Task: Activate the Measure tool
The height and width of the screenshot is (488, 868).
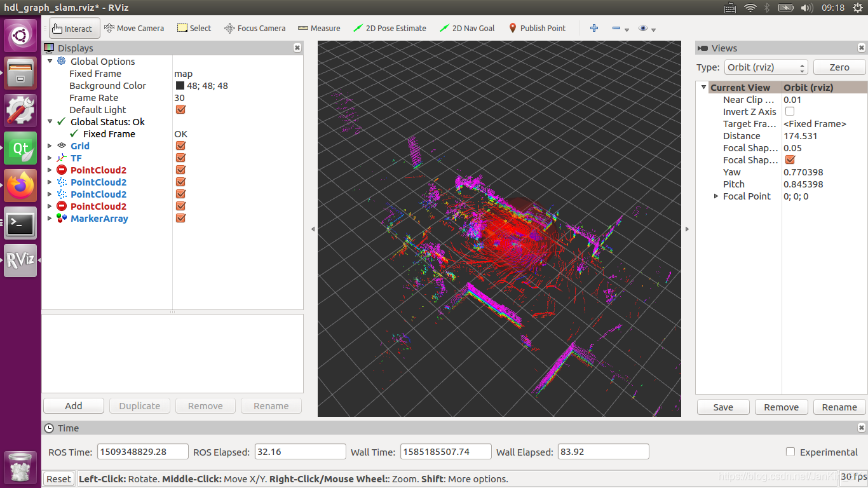Action: click(x=319, y=28)
